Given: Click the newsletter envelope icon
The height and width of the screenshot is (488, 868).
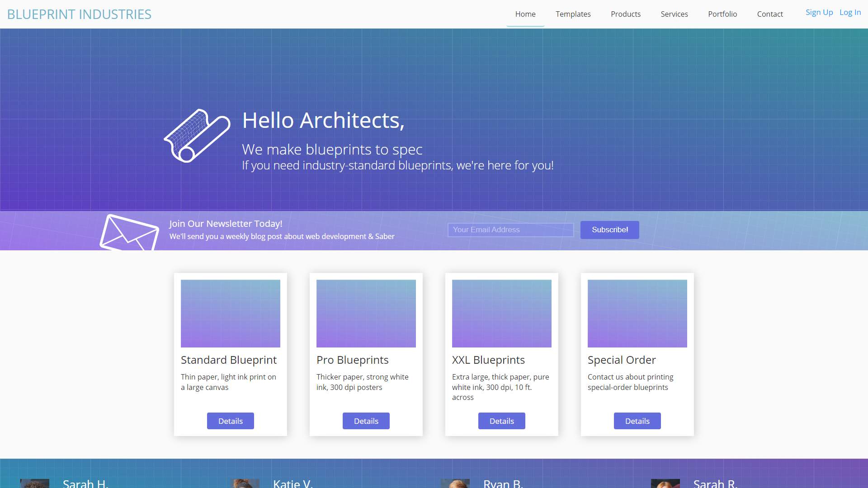Looking at the screenshot, I should coord(129,233).
